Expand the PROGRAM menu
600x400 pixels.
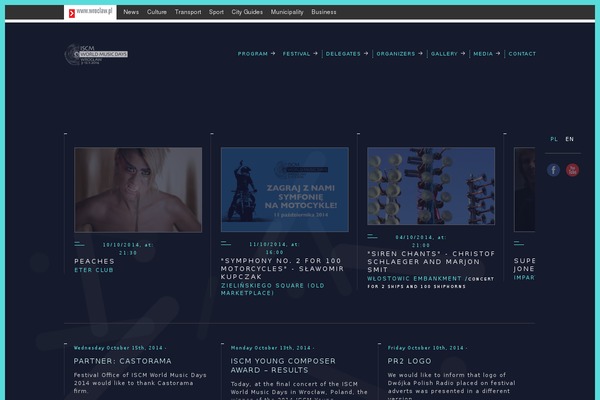[x=256, y=54]
